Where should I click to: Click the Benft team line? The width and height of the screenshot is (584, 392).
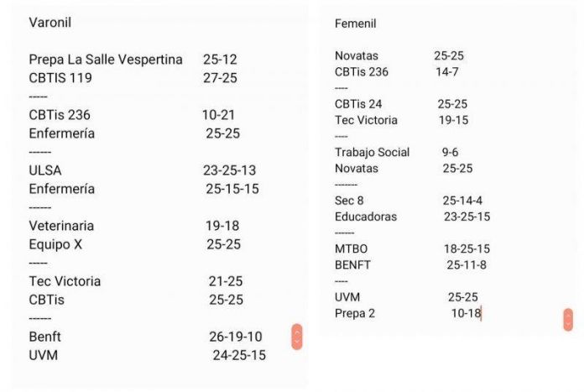[45, 337]
